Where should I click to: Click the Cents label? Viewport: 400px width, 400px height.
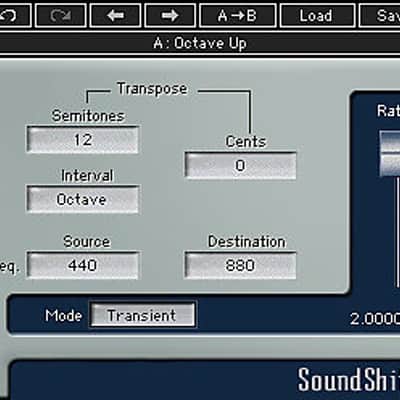[x=246, y=142]
